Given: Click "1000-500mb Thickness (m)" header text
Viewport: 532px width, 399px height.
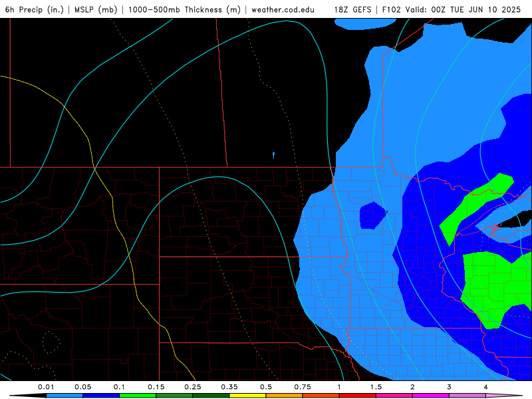Looking at the screenshot, I should [184, 9].
